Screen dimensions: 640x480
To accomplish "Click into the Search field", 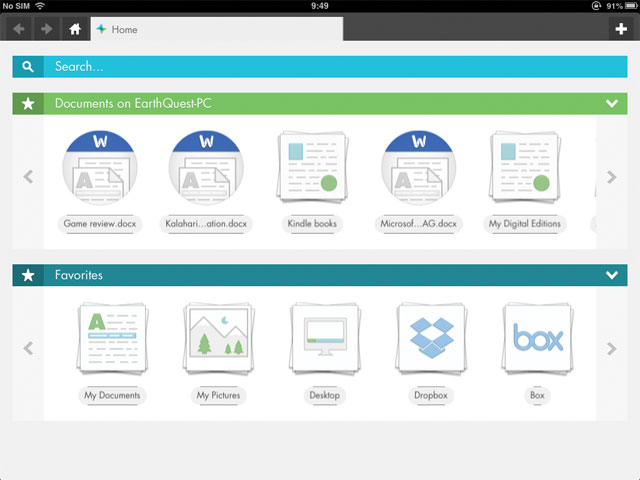I will pos(330,67).
